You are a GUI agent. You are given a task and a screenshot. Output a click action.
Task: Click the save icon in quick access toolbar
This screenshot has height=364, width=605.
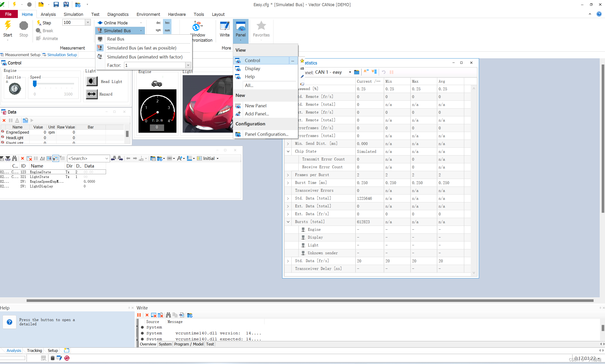[x=56, y=5]
